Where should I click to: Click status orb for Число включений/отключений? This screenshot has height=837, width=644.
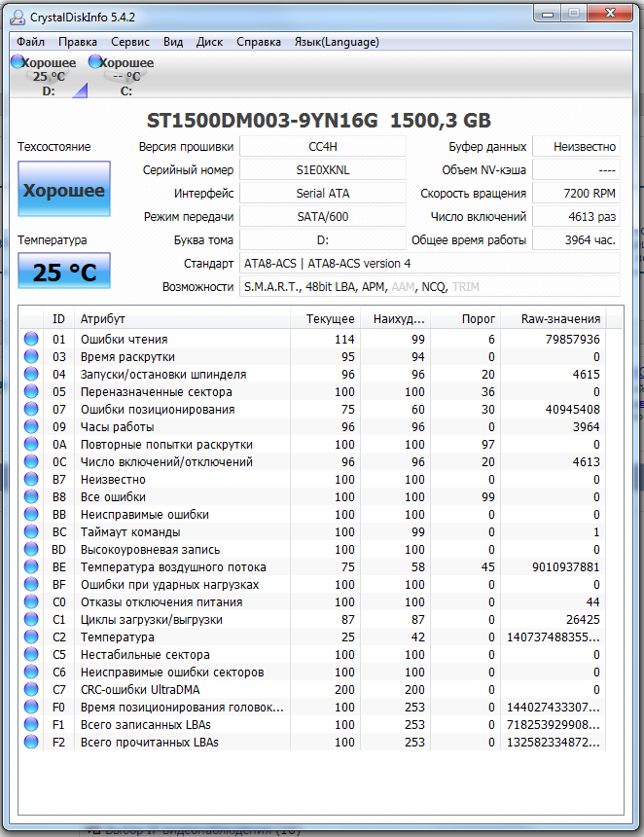31,461
